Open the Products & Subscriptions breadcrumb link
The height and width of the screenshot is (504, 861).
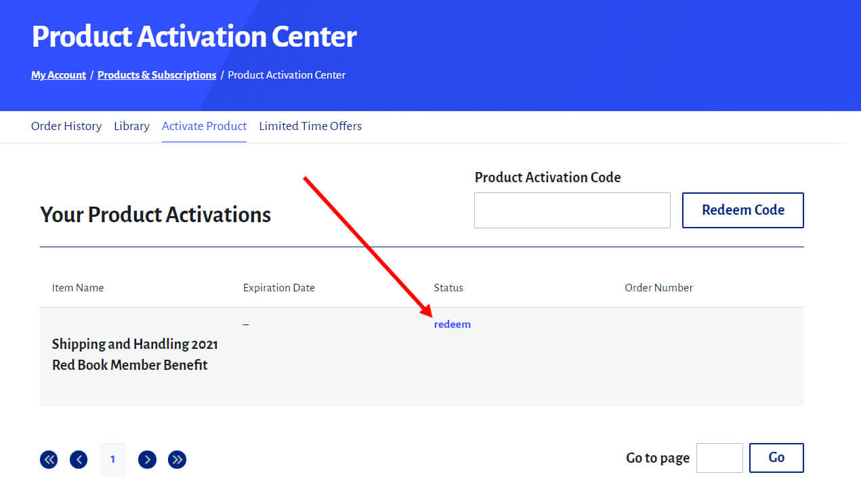[156, 75]
